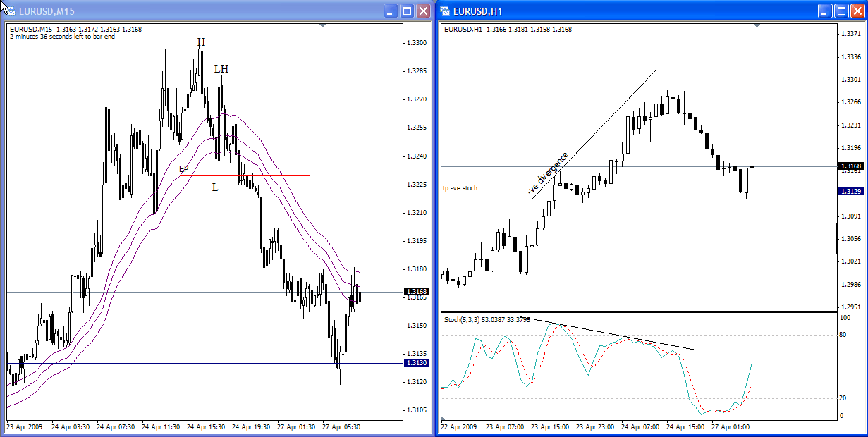Click the 1.3300 price on M15 scale
The width and height of the screenshot is (868, 437).
416,43
